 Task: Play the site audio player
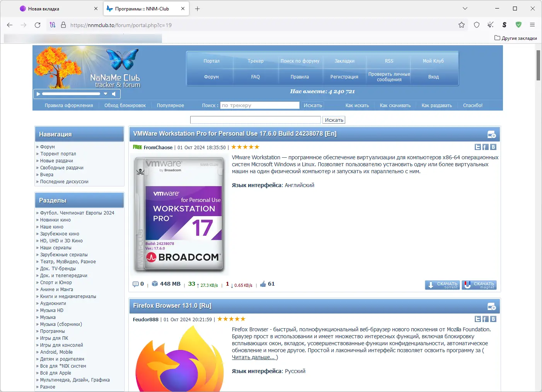[38, 94]
